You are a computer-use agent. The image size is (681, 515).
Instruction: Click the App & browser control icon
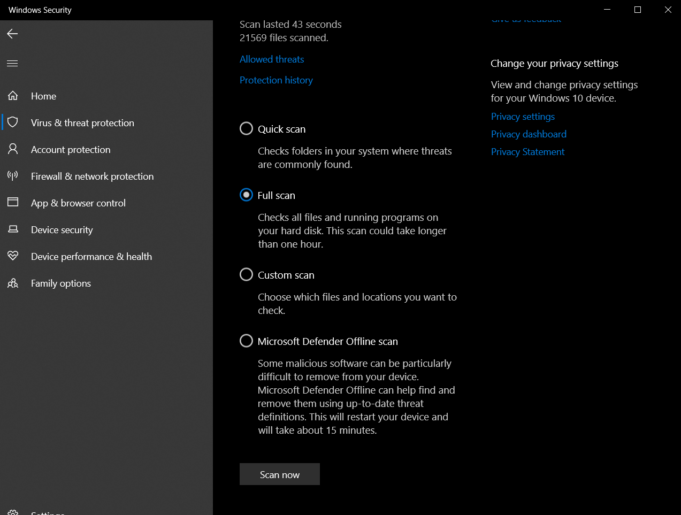point(13,203)
